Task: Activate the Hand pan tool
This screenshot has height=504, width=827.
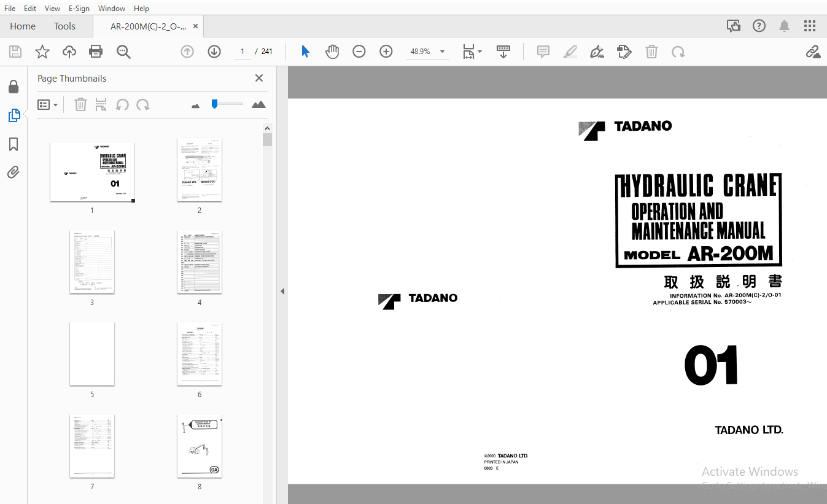Action: (332, 52)
